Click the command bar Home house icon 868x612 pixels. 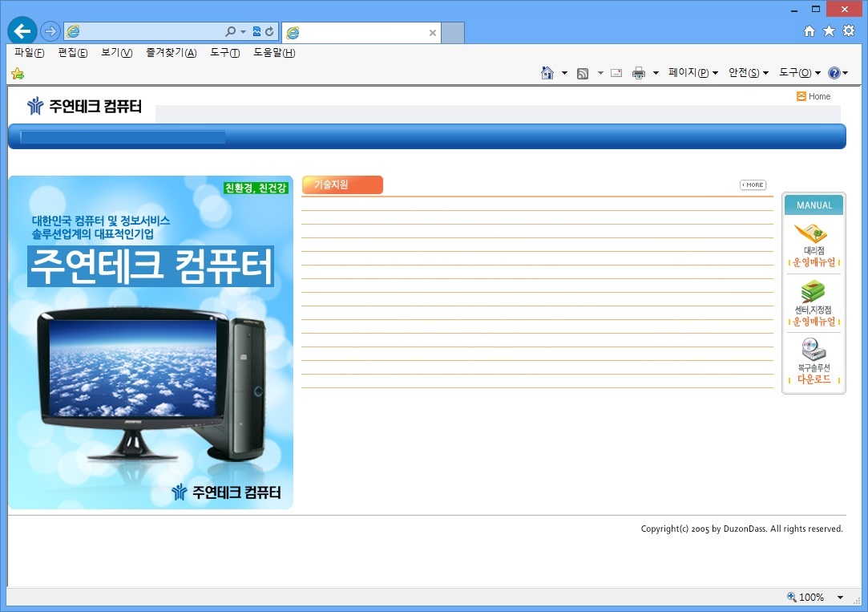pyautogui.click(x=547, y=72)
